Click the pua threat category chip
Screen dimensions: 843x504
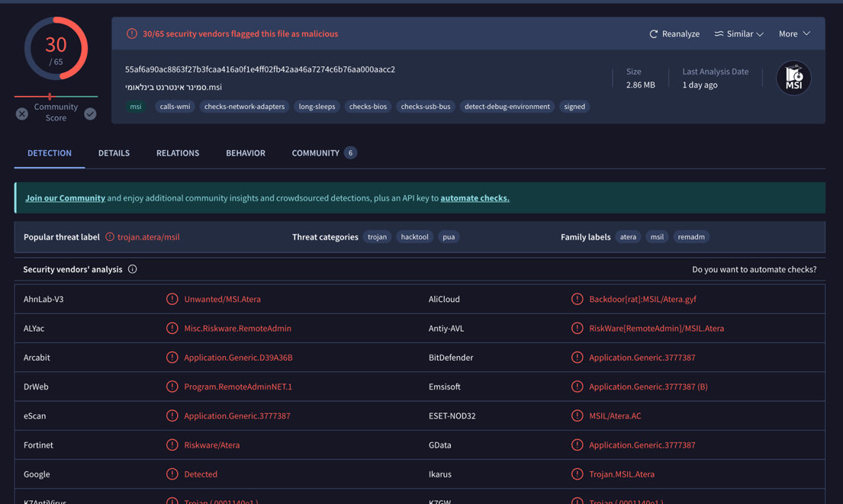tap(449, 237)
